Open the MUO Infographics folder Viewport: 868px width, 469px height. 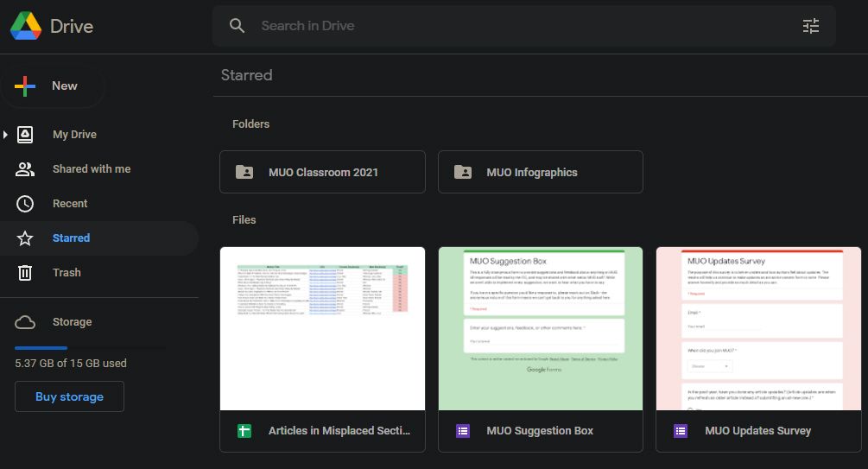[x=541, y=172]
